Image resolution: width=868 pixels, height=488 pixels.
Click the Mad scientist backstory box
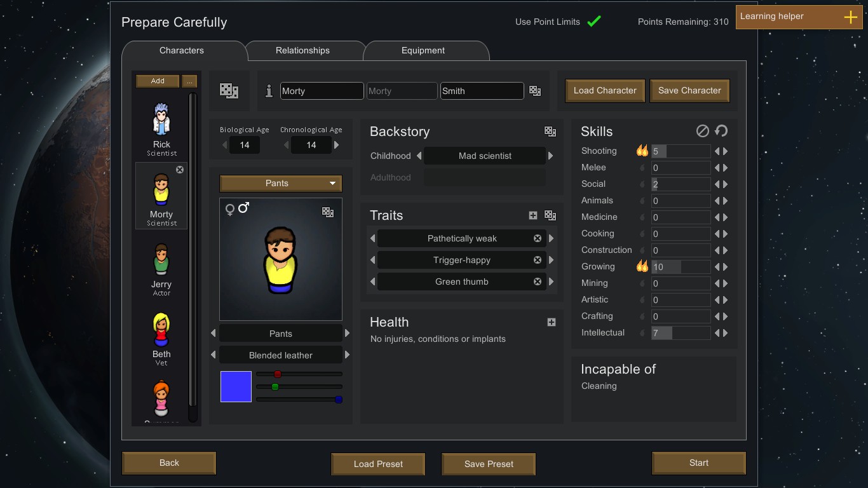(485, 156)
